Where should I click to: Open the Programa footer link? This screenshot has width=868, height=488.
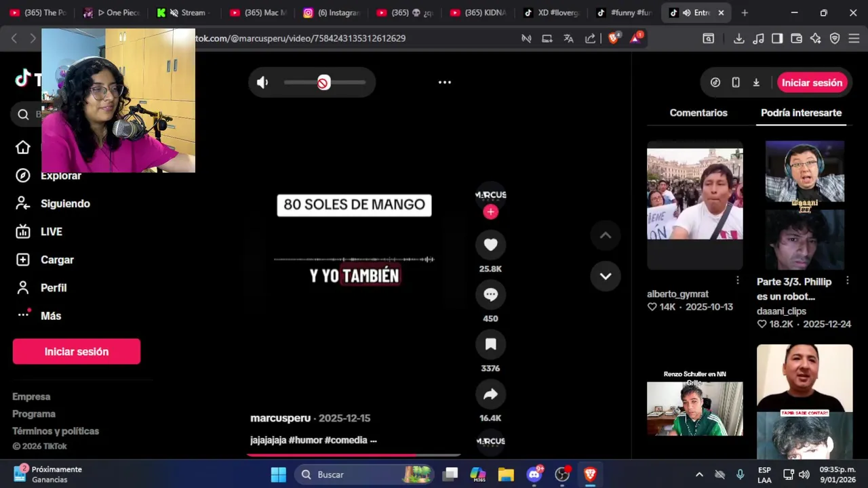click(34, 413)
